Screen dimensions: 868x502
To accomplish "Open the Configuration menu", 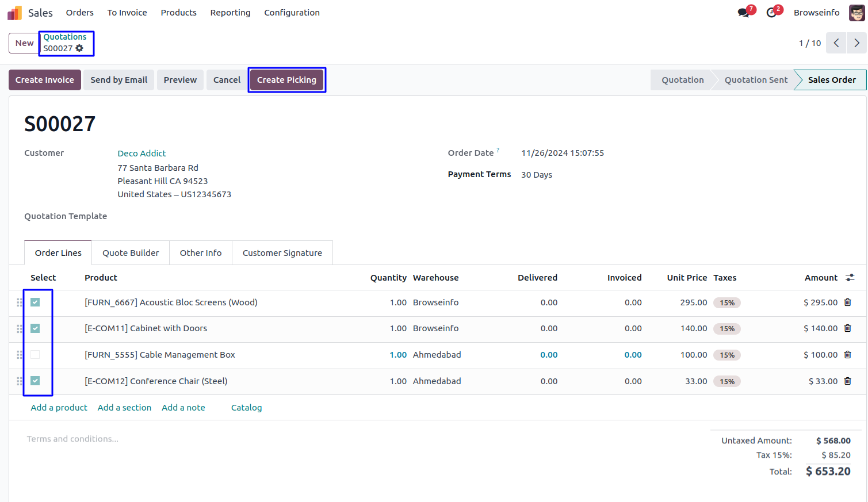I will click(x=292, y=13).
